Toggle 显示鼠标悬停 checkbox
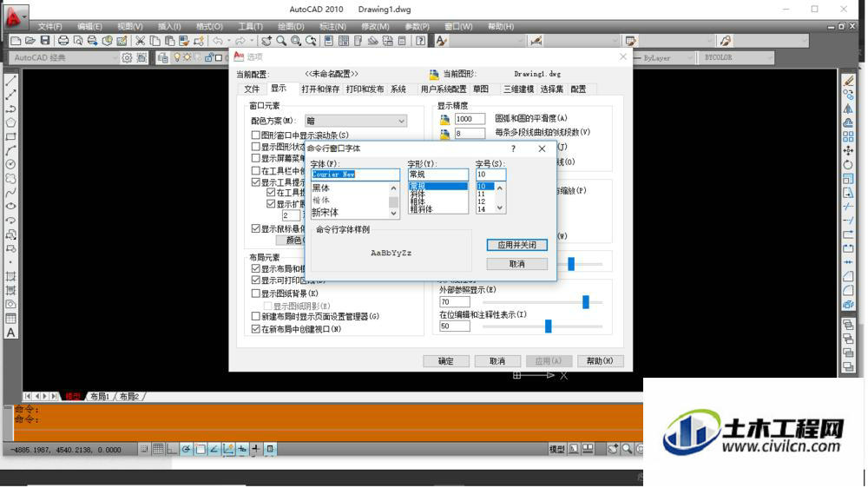Image resolution: width=868 pixels, height=488 pixels. click(255, 228)
